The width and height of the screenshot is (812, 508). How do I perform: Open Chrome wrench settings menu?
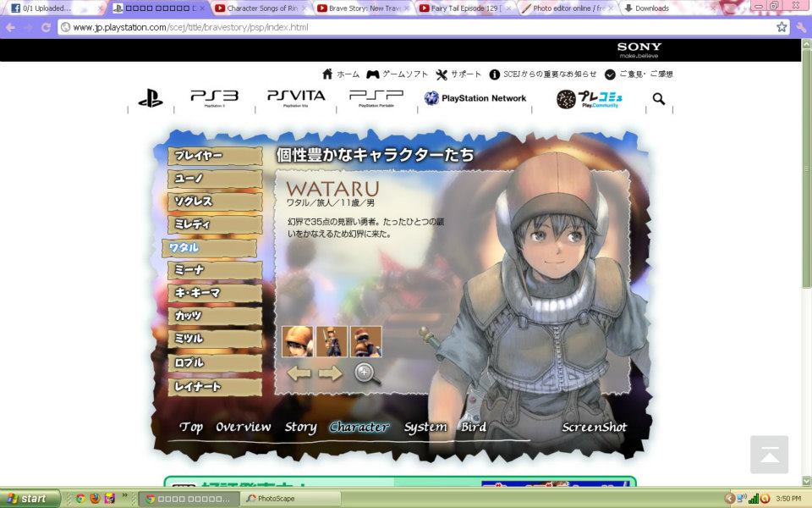point(802,27)
